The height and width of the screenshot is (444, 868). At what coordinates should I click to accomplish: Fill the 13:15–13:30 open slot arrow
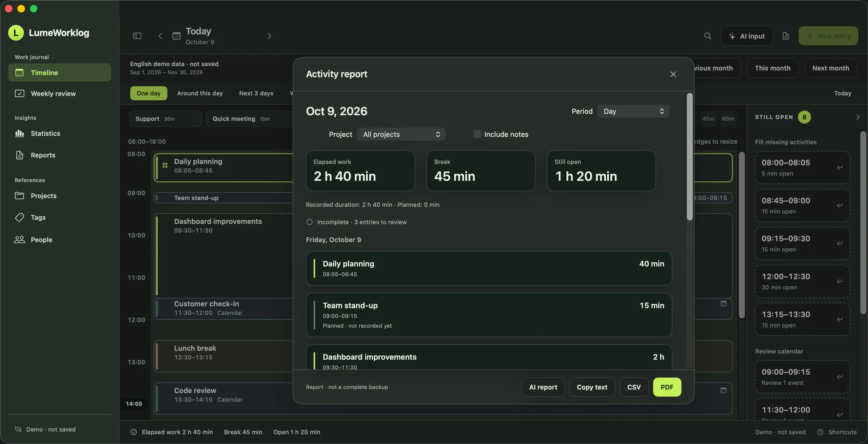point(839,319)
